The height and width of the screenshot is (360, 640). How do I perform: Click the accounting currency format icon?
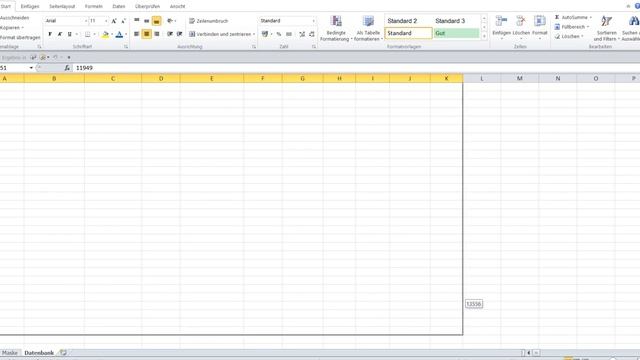click(265, 34)
